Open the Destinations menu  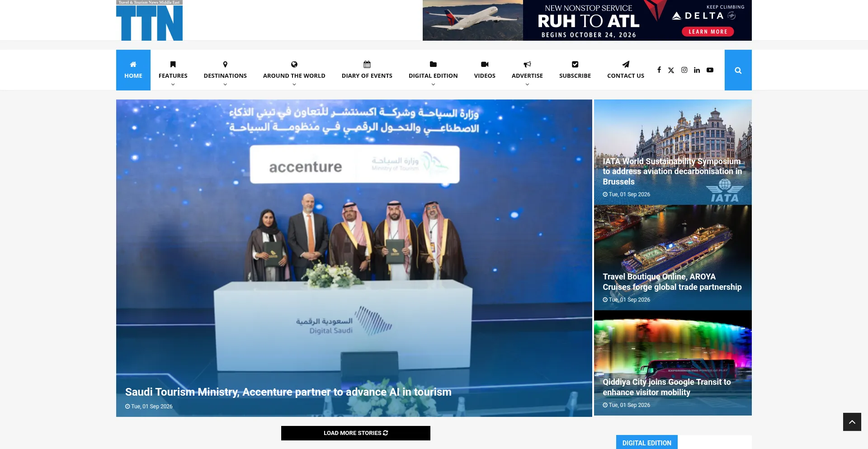tap(225, 76)
